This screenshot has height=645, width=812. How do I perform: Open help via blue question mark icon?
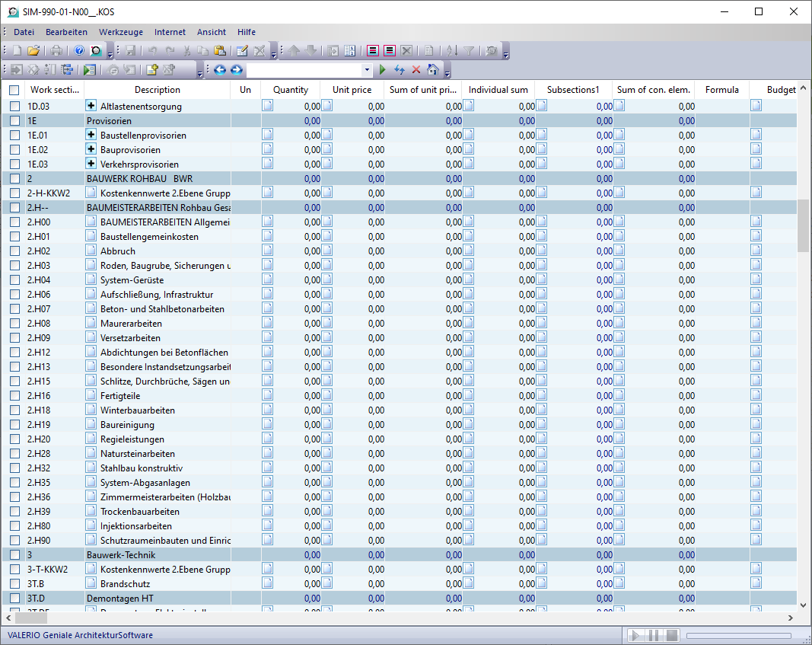click(78, 51)
